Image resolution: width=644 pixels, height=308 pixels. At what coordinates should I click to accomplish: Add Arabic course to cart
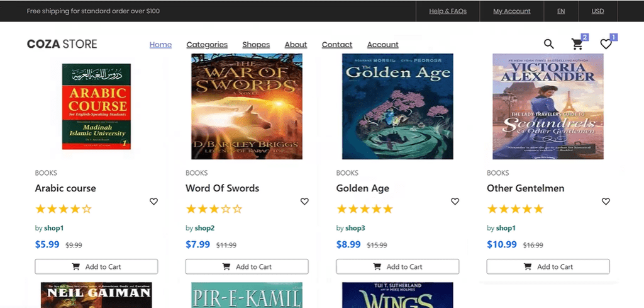click(x=96, y=266)
